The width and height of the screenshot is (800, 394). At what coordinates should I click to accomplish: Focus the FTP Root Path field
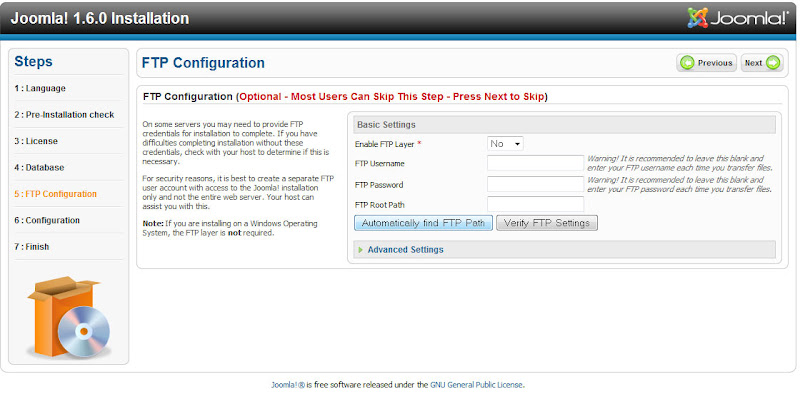(x=535, y=204)
